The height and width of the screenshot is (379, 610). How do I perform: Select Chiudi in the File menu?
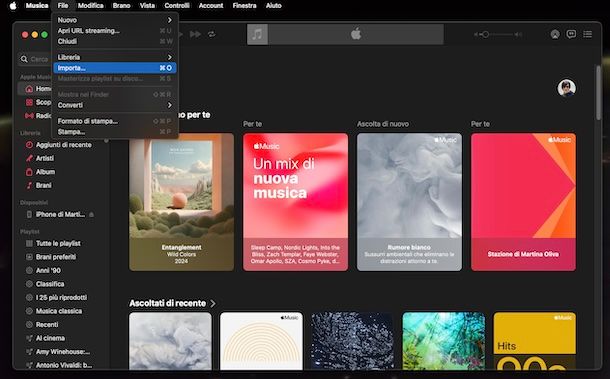coord(115,41)
